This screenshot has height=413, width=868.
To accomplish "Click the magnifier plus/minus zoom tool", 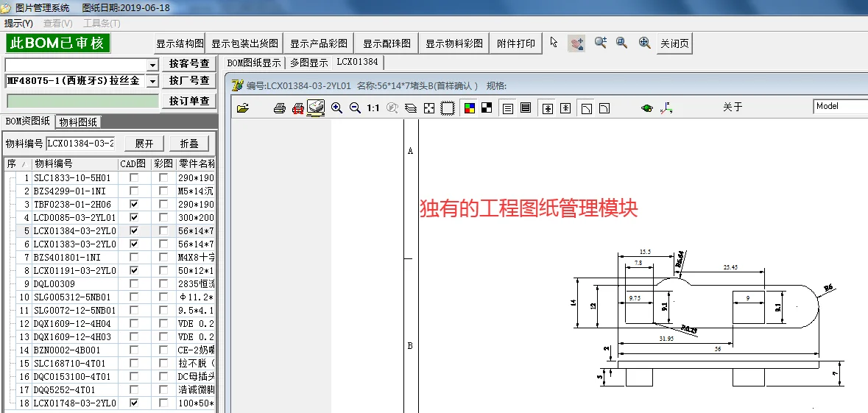I will [x=601, y=43].
